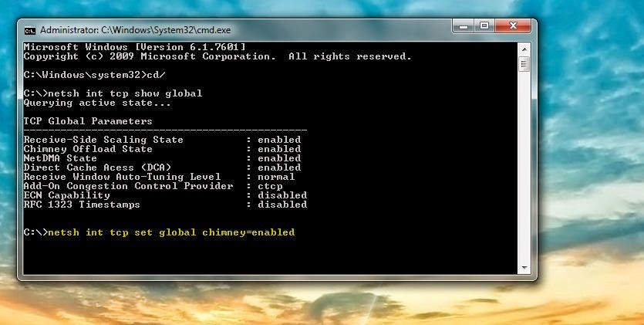Click the 'Querying active state...' line
Viewport: 644px width, 325px height.
97,103
